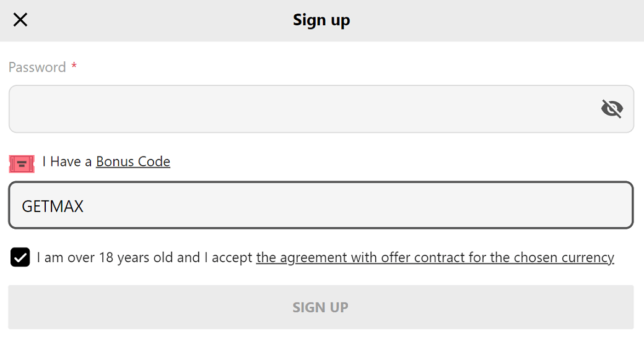Click the checkmark inside the black checkbox
This screenshot has height=342, width=644.
pyautogui.click(x=20, y=257)
